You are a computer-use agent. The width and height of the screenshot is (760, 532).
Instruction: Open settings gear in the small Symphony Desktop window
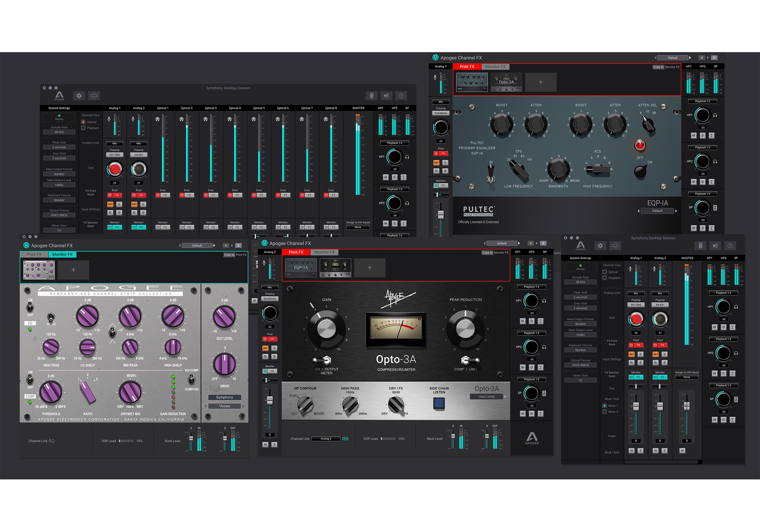(600, 245)
